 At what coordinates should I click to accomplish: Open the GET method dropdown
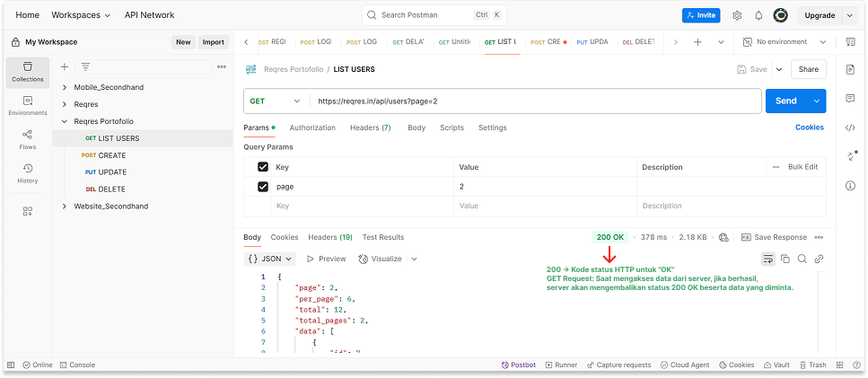(276, 101)
